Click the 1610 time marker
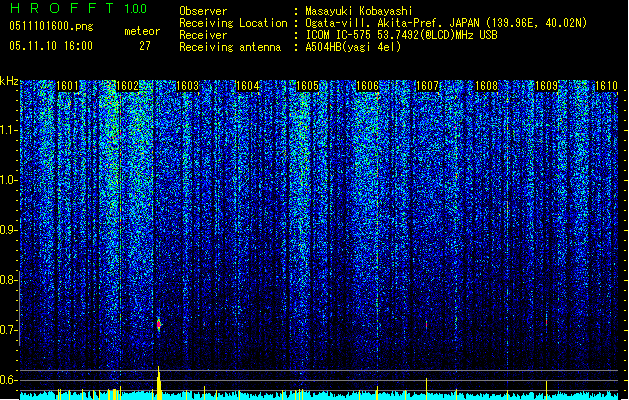 [606, 86]
